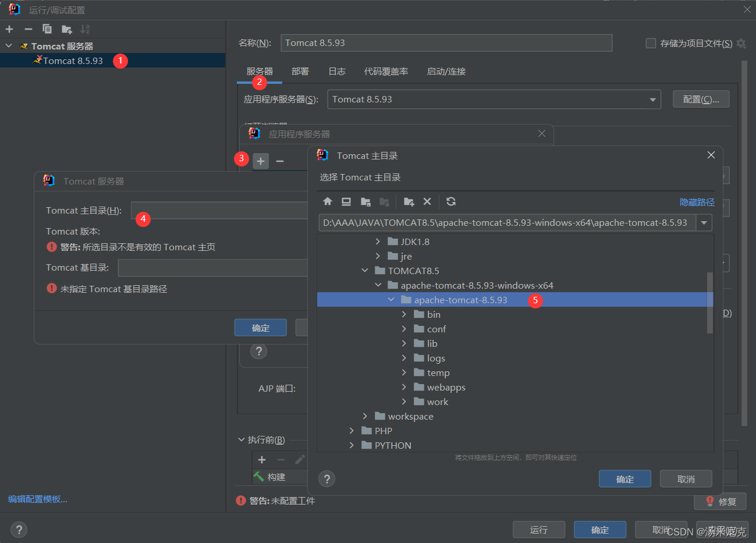This screenshot has height=543, width=756.
Task: Open help in application servers dialog
Action: (258, 351)
